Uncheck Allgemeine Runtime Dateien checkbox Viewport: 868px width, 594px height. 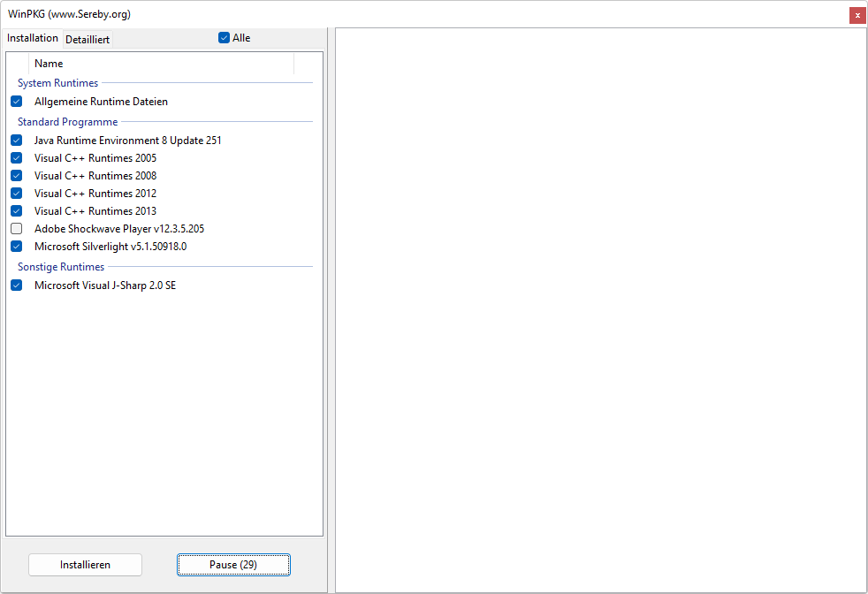17,102
